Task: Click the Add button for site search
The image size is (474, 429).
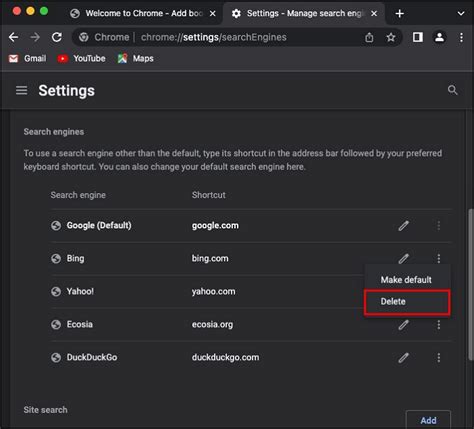Action: (428, 420)
